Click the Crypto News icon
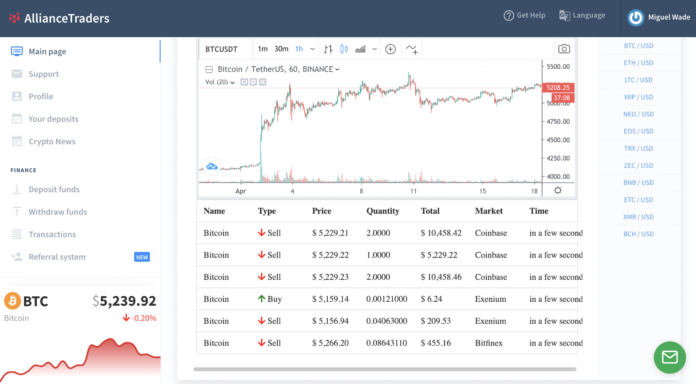Viewport: 696px width, 384px height. coord(17,141)
